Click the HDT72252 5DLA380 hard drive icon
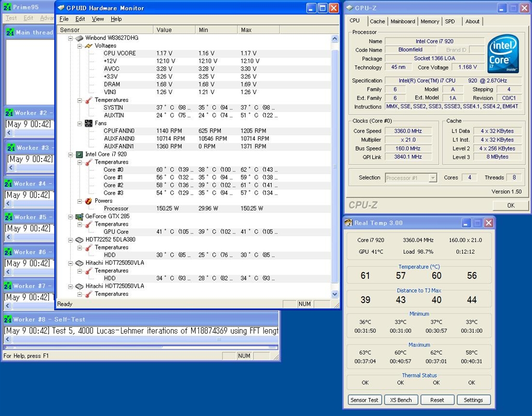Viewport: 532px width, 416px height. tap(79, 240)
